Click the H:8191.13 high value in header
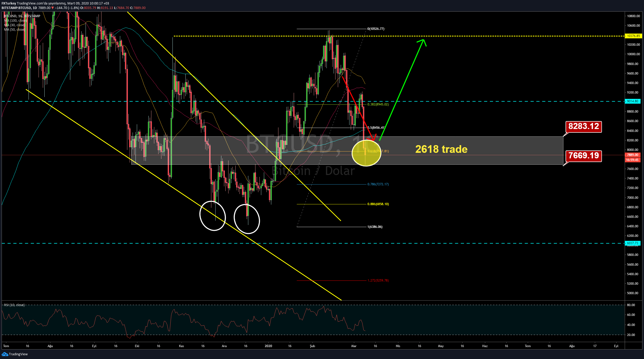 pyautogui.click(x=105, y=8)
